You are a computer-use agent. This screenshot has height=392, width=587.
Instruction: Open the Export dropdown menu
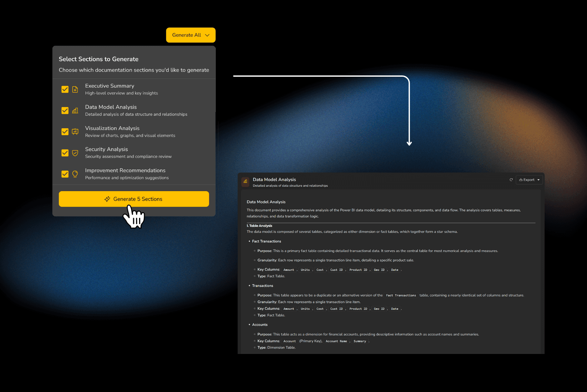(x=529, y=180)
